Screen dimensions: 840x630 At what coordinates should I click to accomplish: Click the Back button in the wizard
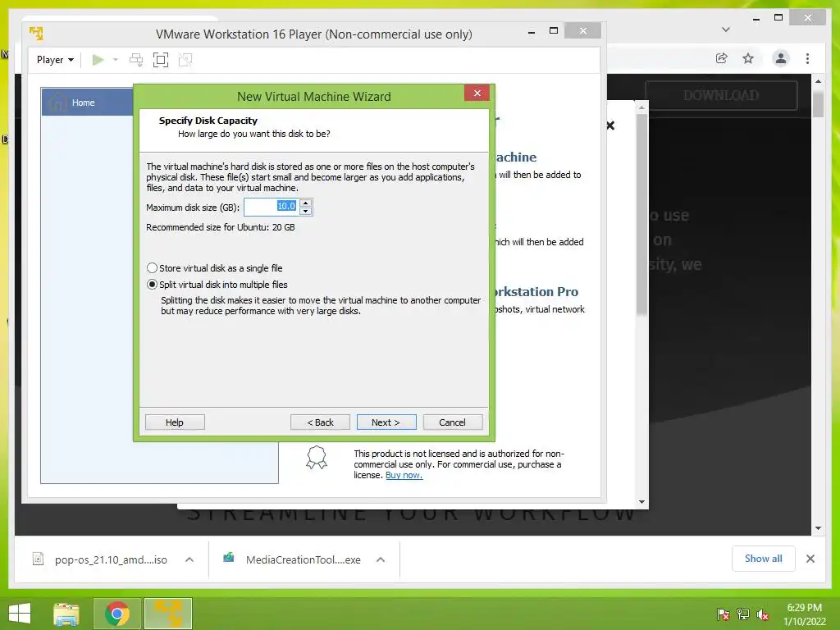(321, 422)
